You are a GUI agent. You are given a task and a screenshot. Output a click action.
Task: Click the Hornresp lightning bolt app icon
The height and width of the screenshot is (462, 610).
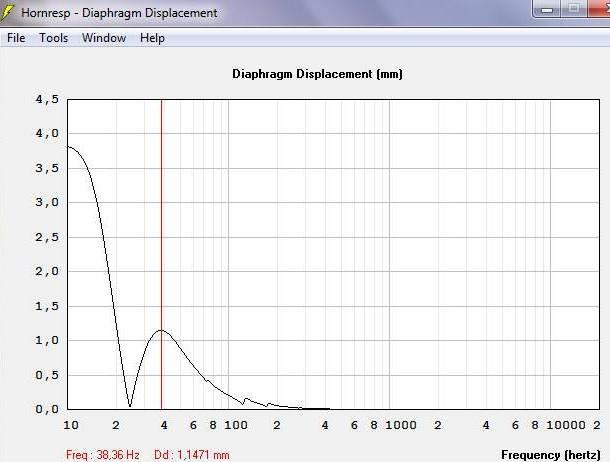point(7,11)
